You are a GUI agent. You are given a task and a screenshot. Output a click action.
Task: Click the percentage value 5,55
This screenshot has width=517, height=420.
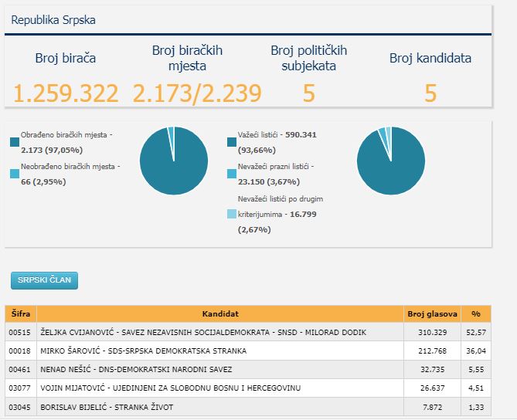(x=476, y=370)
